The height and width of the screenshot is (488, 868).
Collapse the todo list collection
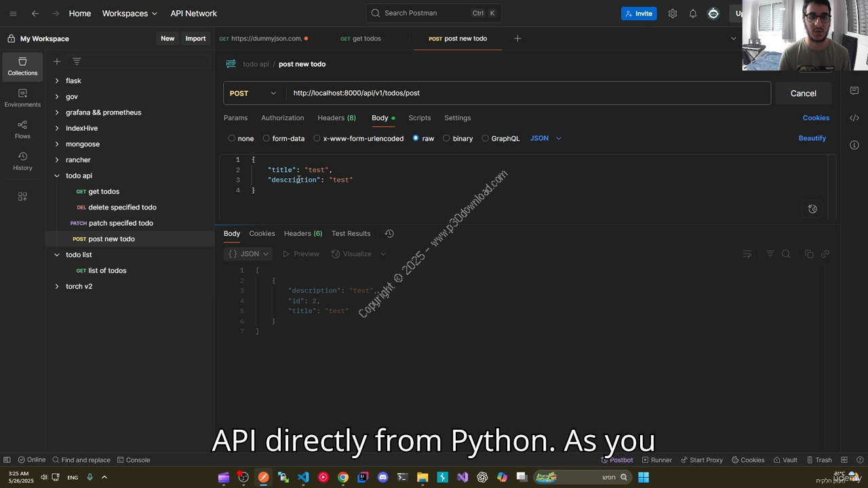(x=57, y=255)
